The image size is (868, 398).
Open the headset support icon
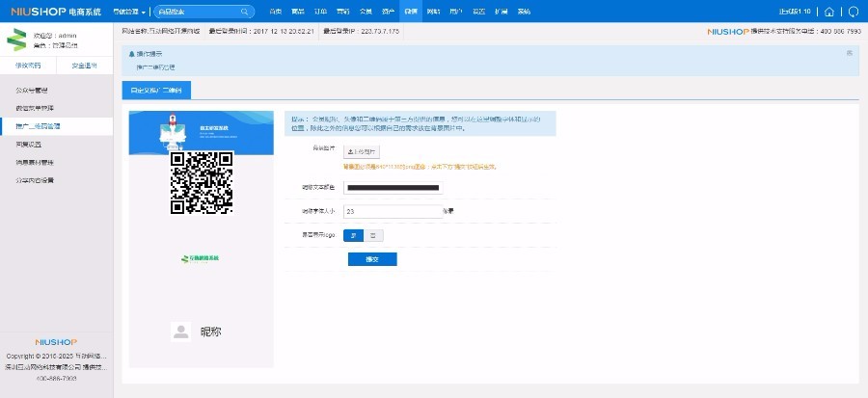click(x=854, y=12)
